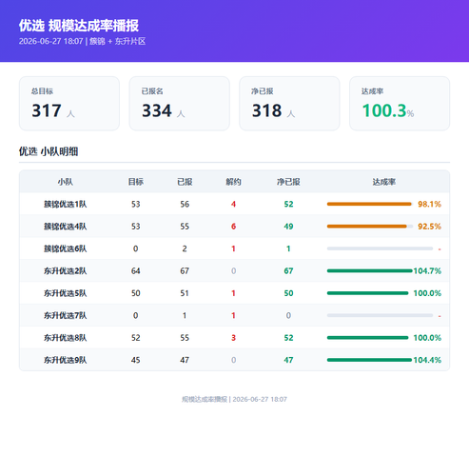The width and height of the screenshot is (469, 476).
Task: Click the 优选 小队明细 section heading
Action: click(49, 151)
